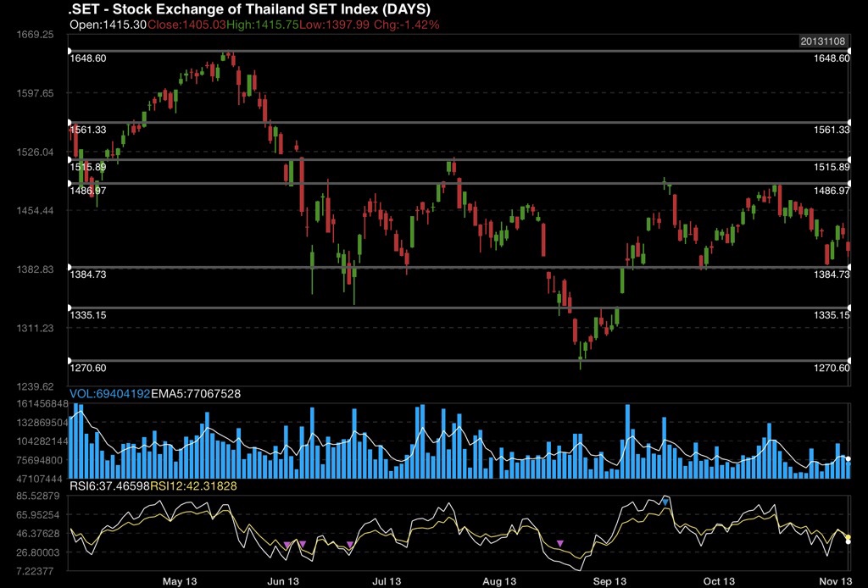Click the Jul 13 date axis label

click(387, 581)
